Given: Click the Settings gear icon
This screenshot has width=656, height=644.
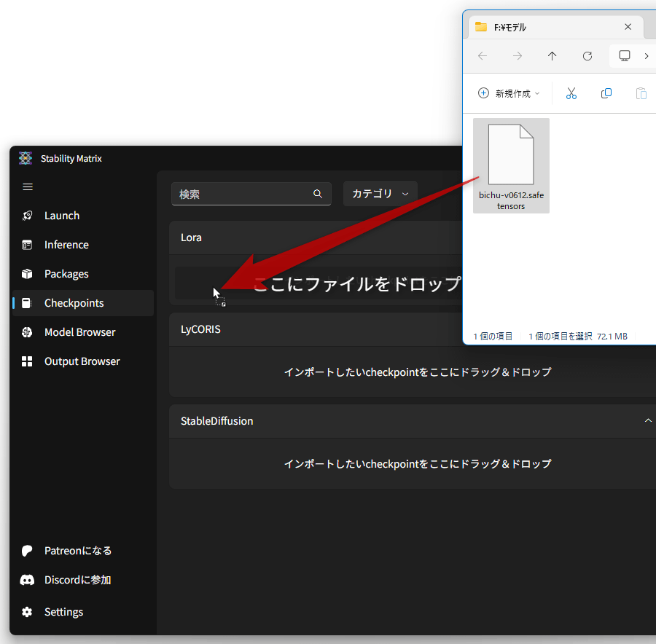Looking at the screenshot, I should [x=27, y=612].
